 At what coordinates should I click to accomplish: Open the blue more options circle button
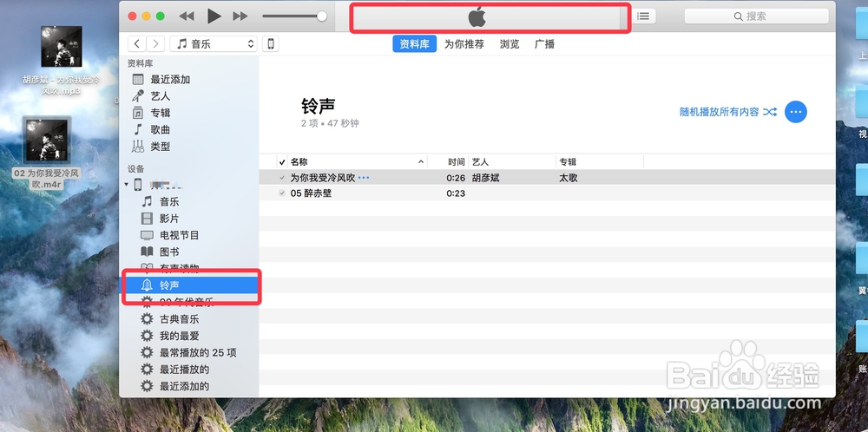point(796,112)
